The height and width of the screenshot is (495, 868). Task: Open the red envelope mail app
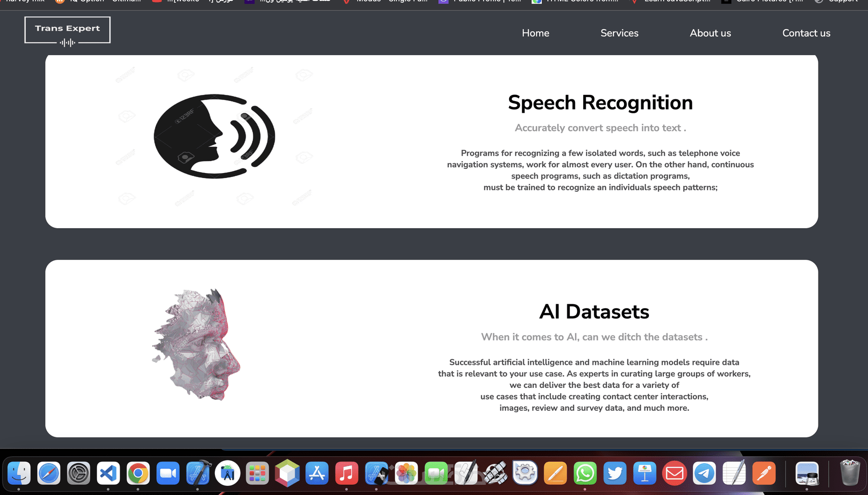pos(674,473)
